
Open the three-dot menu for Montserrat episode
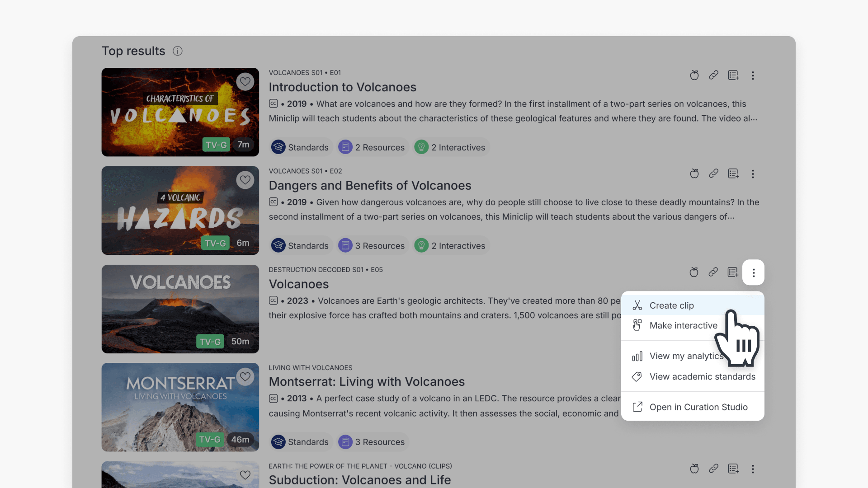click(753, 371)
